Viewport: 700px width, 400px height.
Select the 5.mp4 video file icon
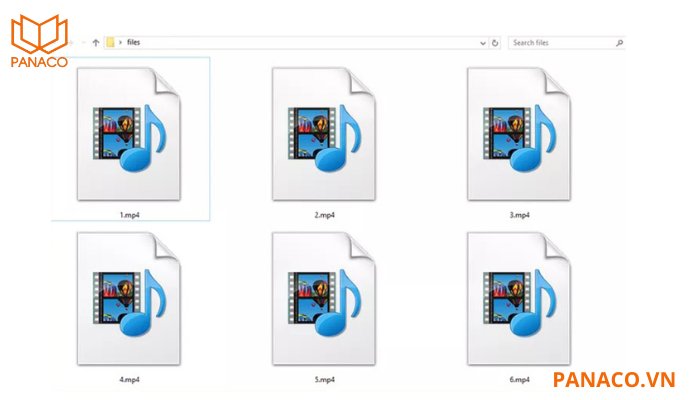(324, 299)
